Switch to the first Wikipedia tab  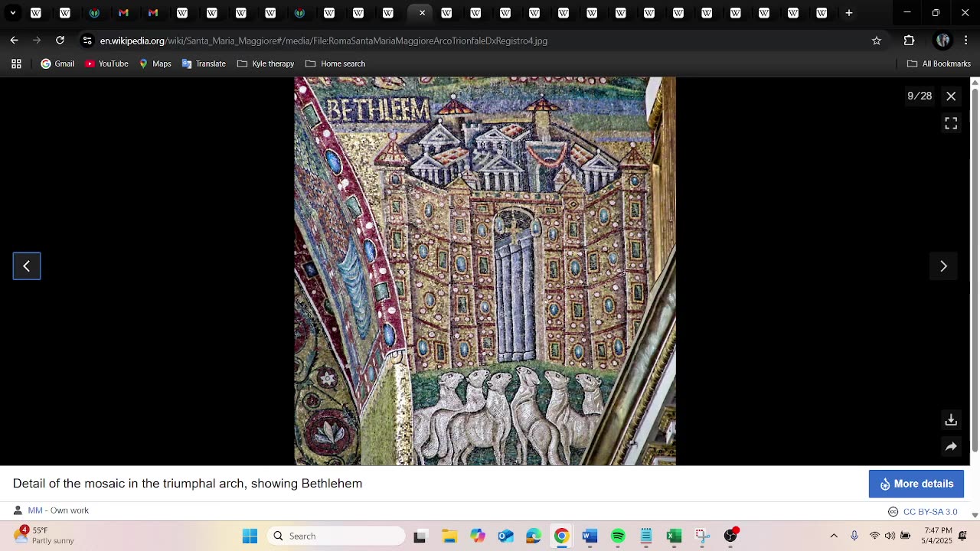pyautogui.click(x=35, y=13)
